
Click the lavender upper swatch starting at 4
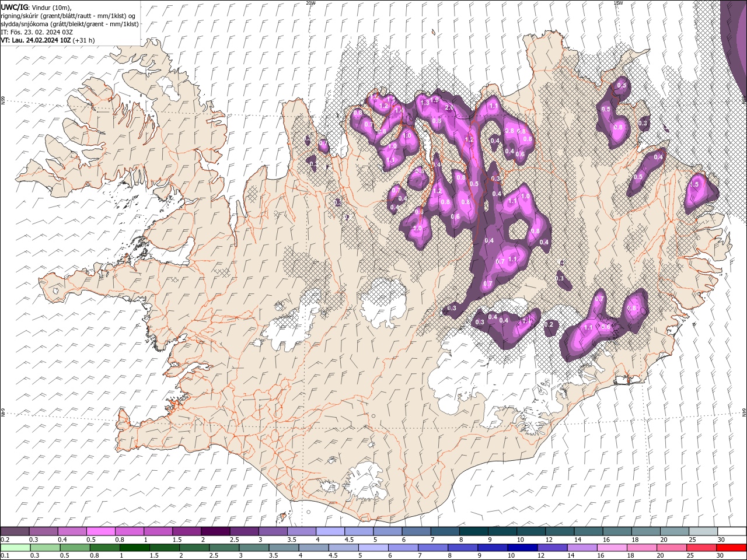(330, 531)
